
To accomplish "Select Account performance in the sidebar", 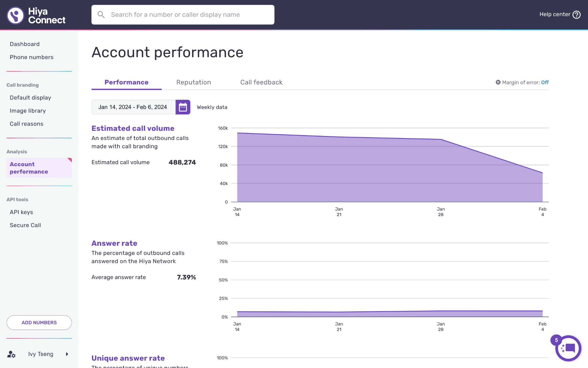I will [x=39, y=168].
